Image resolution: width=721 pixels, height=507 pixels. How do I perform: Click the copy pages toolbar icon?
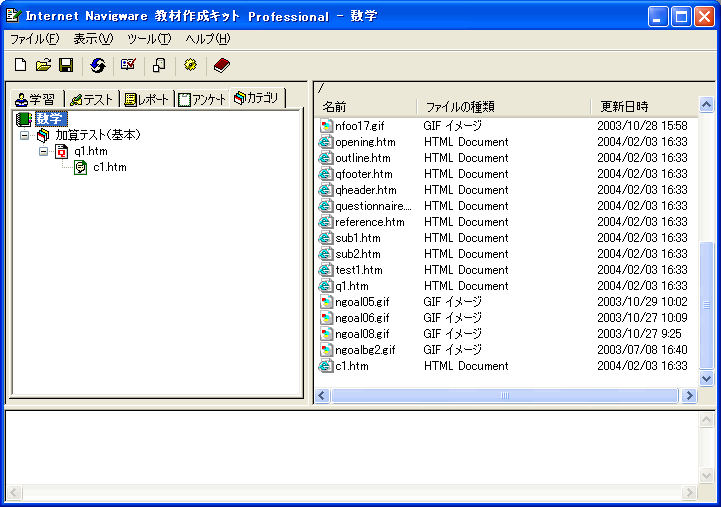[x=159, y=65]
